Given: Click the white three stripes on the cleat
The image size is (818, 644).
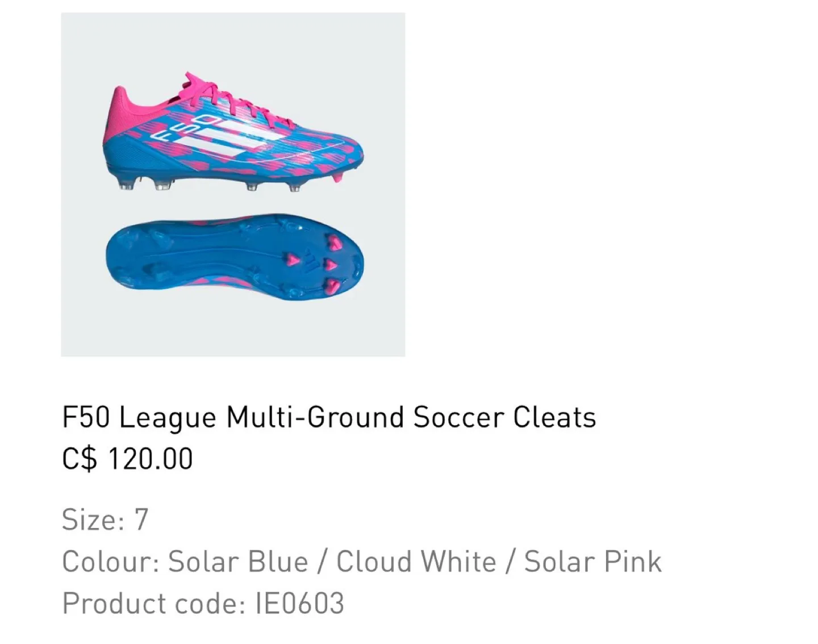Looking at the screenshot, I should pos(249,133).
